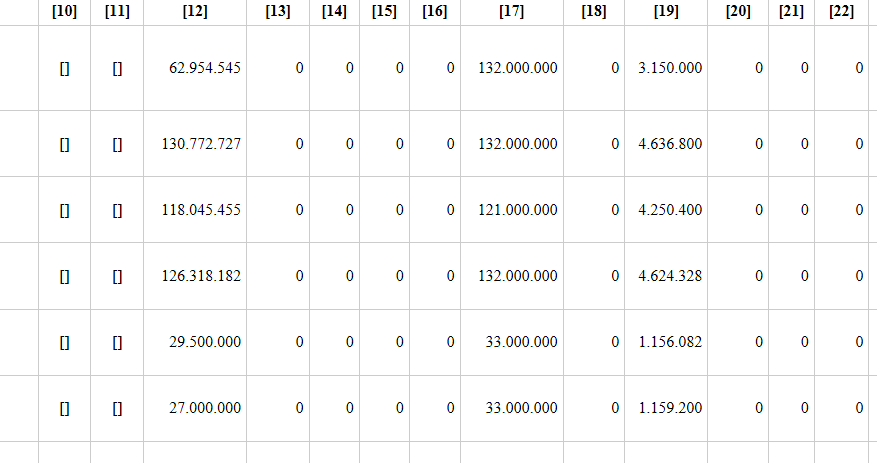Select cell with value 126.318.182

(201, 276)
